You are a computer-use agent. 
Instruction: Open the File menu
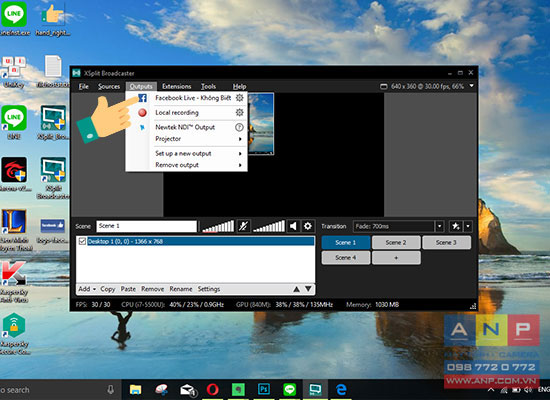[x=83, y=86]
